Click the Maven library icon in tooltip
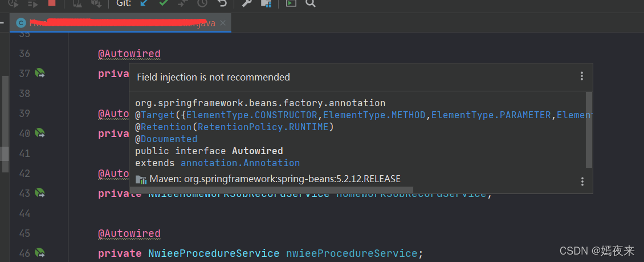 click(x=141, y=179)
